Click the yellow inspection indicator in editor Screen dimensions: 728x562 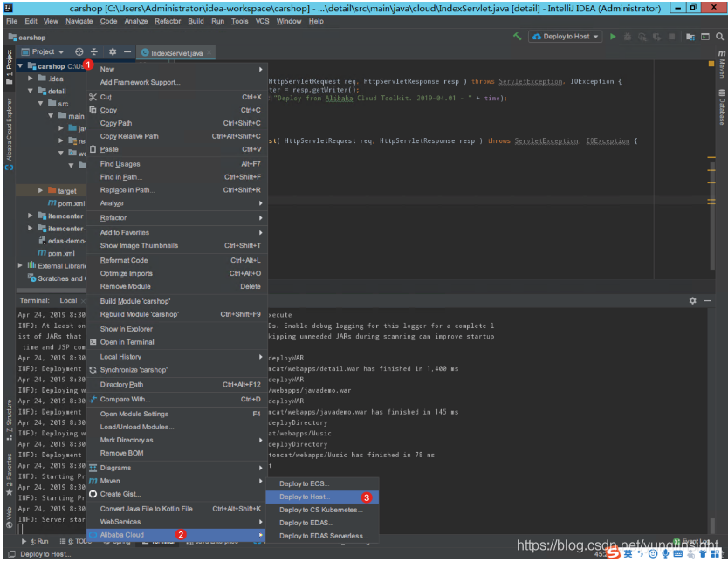pyautogui.click(x=711, y=64)
